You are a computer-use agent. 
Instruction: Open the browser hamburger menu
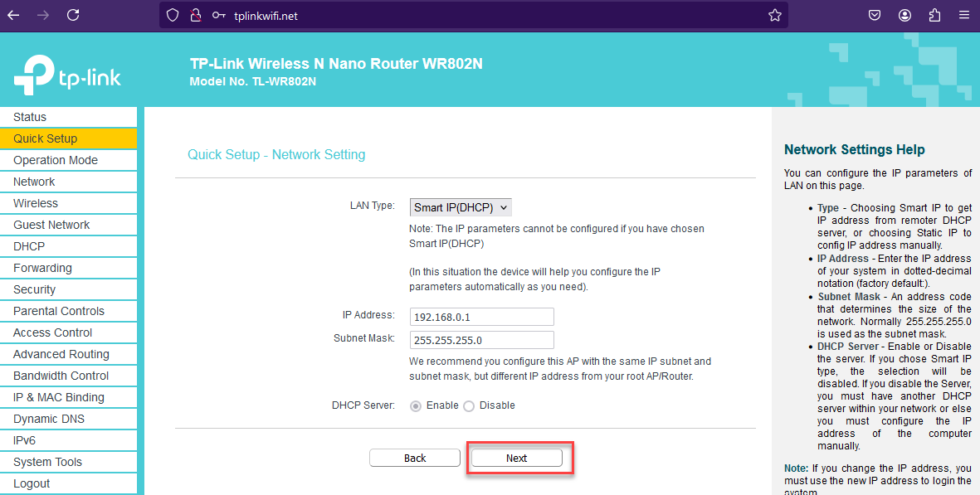964,15
